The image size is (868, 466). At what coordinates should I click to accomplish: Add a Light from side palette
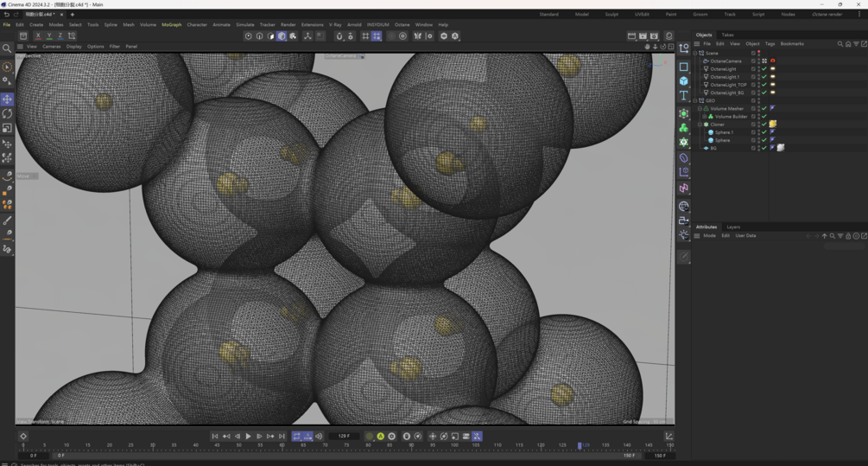tap(684, 235)
